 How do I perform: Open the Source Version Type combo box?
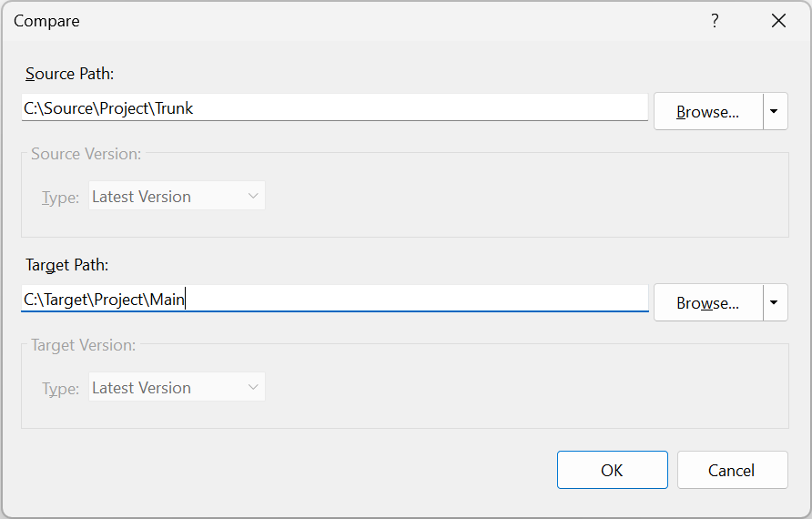[177, 197]
